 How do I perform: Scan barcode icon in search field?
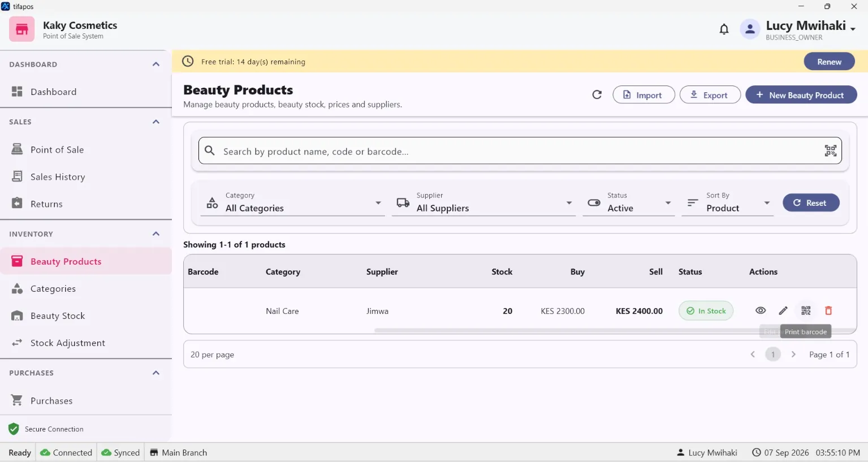point(830,150)
